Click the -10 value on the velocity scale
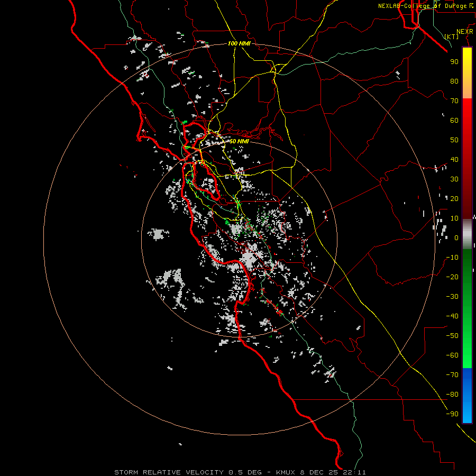The height and width of the screenshot is (476, 476). click(x=452, y=258)
